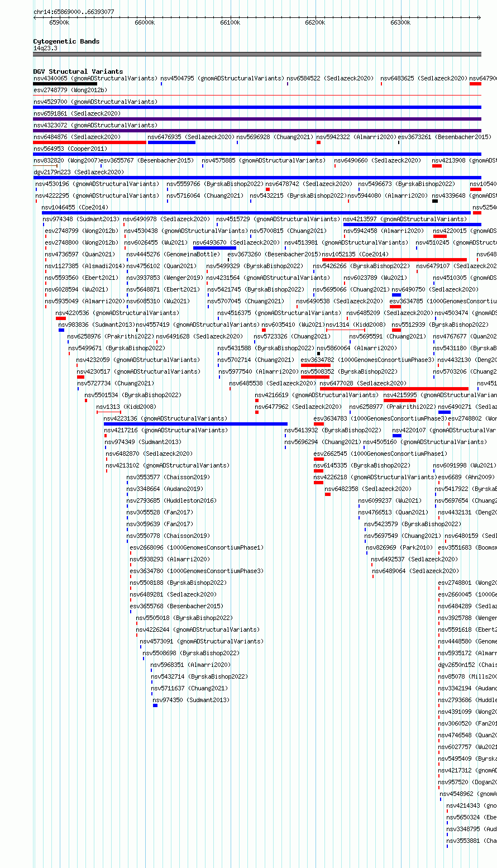497x868 pixels.
Task: Open nsv5559766 (ByrskaBishop2022) variant
Action: 215,184
